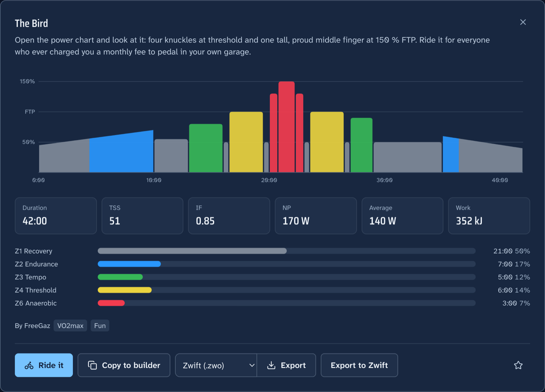Viewport: 545px width, 392px height.
Task: Close The Bird workout dialog
Action: click(x=523, y=22)
